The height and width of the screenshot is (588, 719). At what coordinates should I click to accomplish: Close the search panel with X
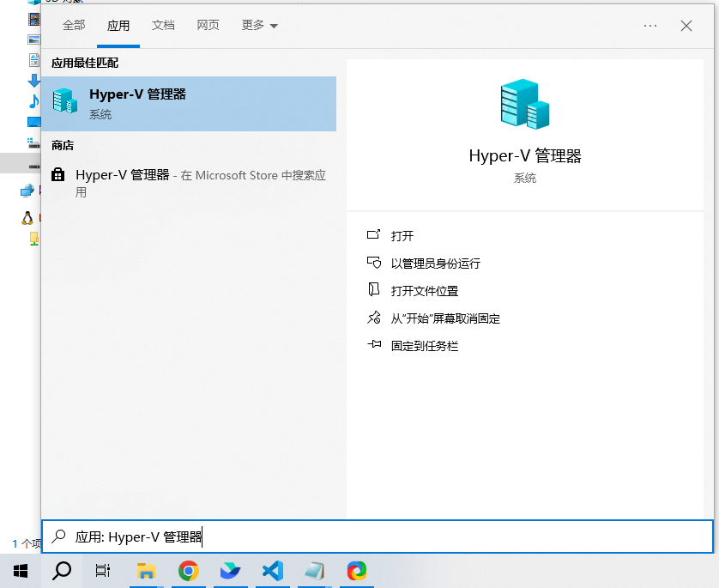686,26
